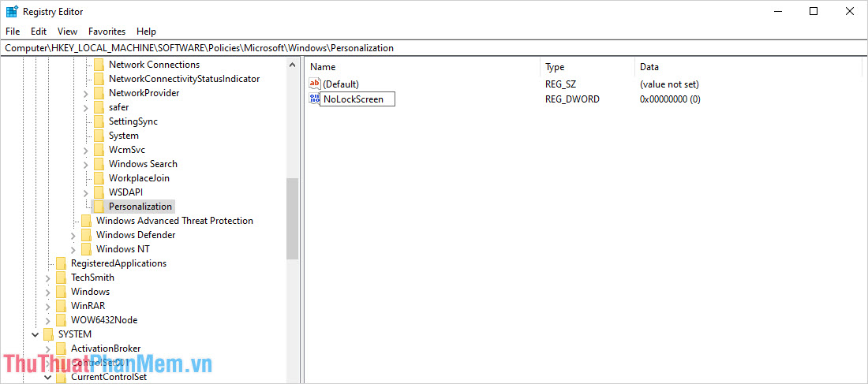Click the NoLockScreen DWORD value icon
The image size is (868, 384).
click(314, 99)
